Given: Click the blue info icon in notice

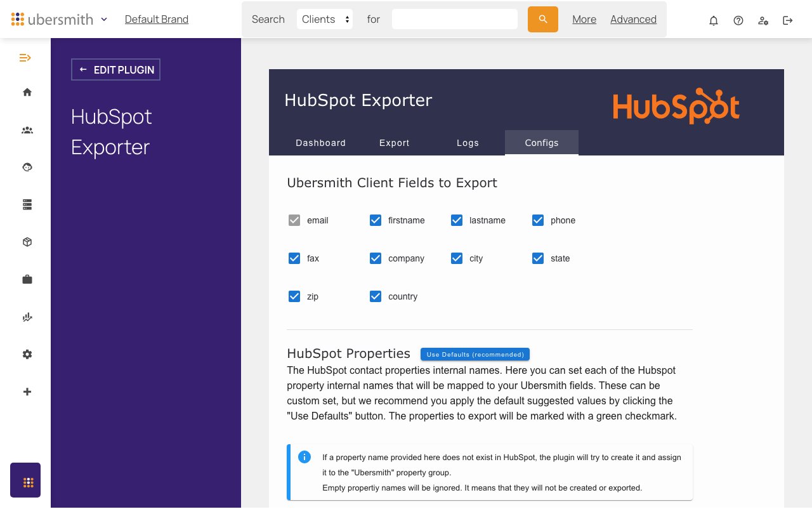Looking at the screenshot, I should point(304,457).
